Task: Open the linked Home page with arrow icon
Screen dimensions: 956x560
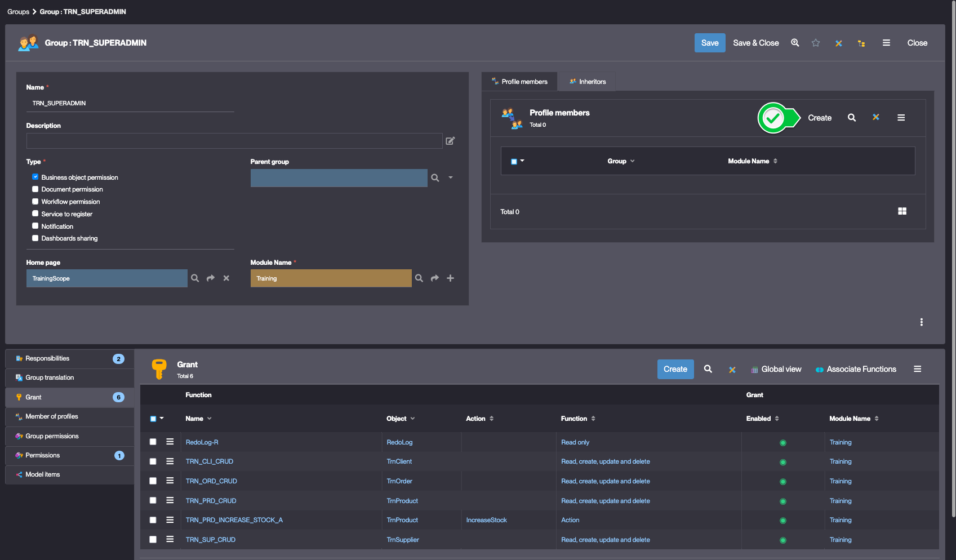Action: tap(211, 278)
